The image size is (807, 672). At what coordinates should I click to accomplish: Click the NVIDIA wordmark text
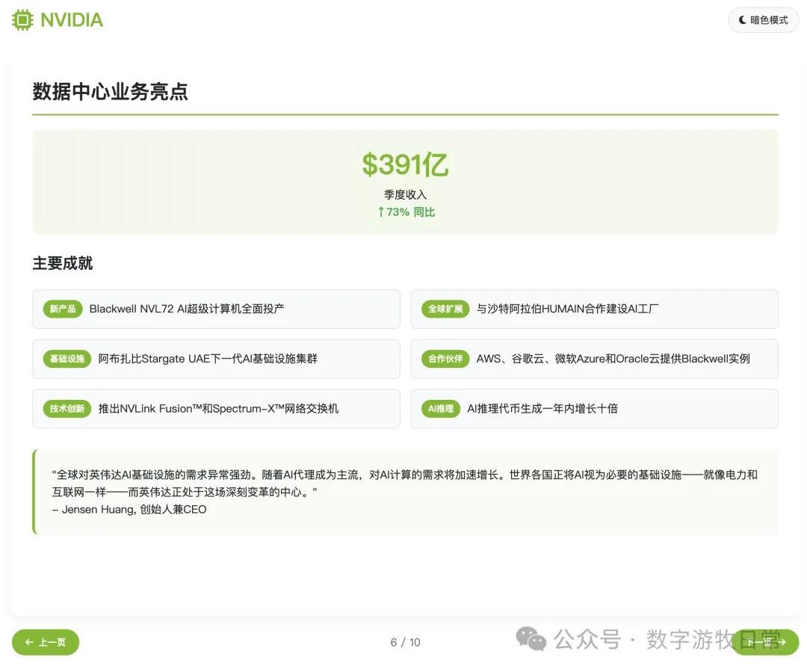click(72, 19)
